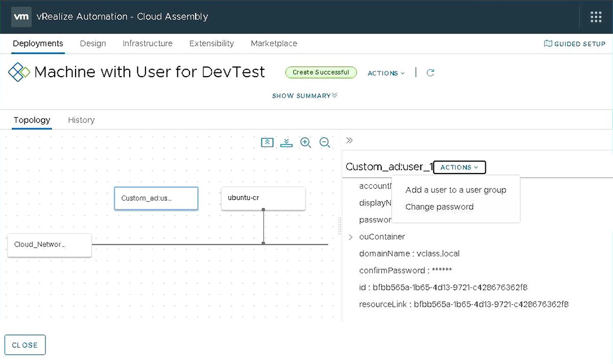Open the Design section
This screenshot has height=364, width=613.
(x=92, y=43)
